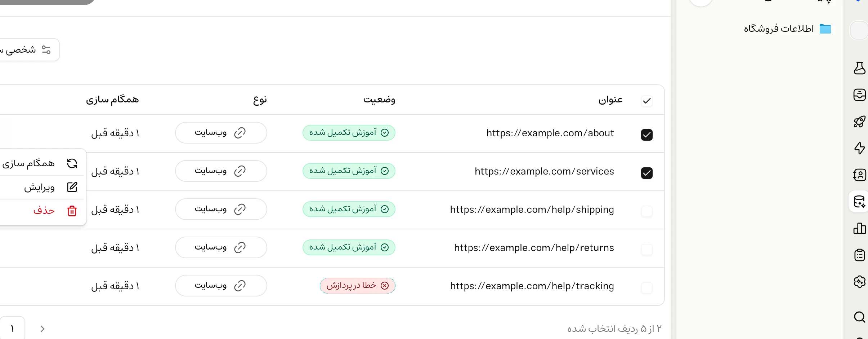Click the ۱ دقیقه قبل cell in tracking row

click(115, 286)
